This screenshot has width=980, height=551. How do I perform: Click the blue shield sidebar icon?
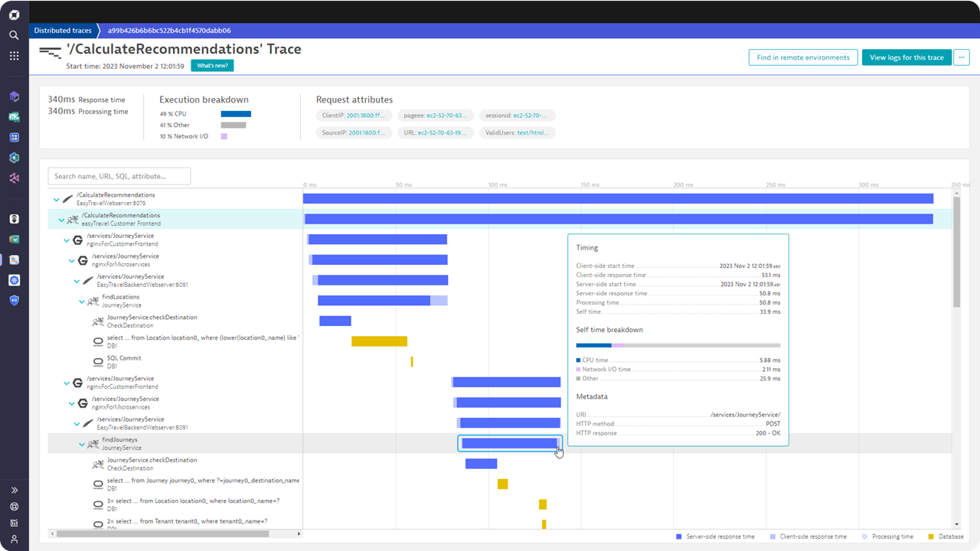pyautogui.click(x=14, y=301)
